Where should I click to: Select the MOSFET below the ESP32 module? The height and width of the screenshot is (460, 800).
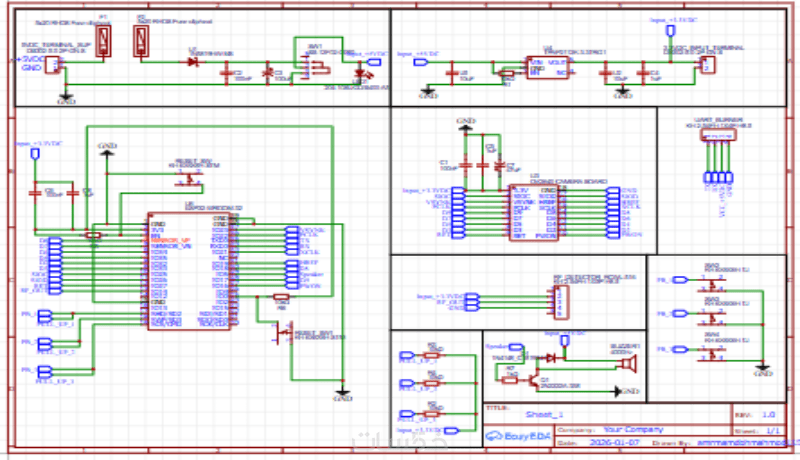[284, 332]
